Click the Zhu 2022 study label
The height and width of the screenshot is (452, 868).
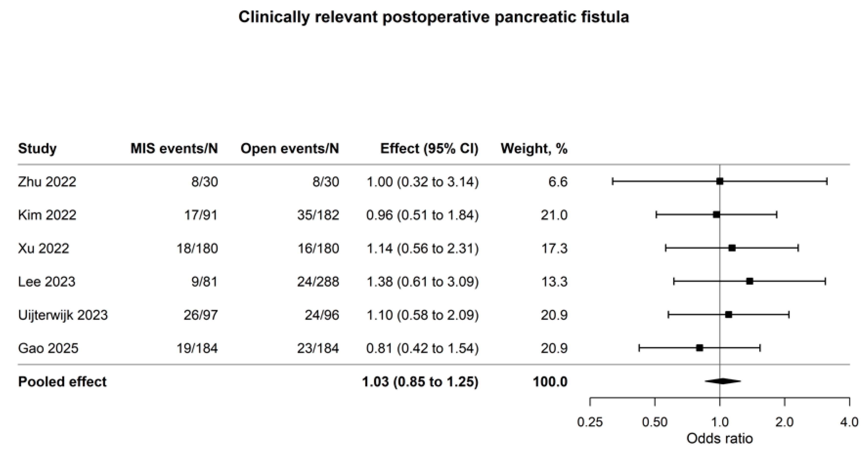pyautogui.click(x=47, y=182)
